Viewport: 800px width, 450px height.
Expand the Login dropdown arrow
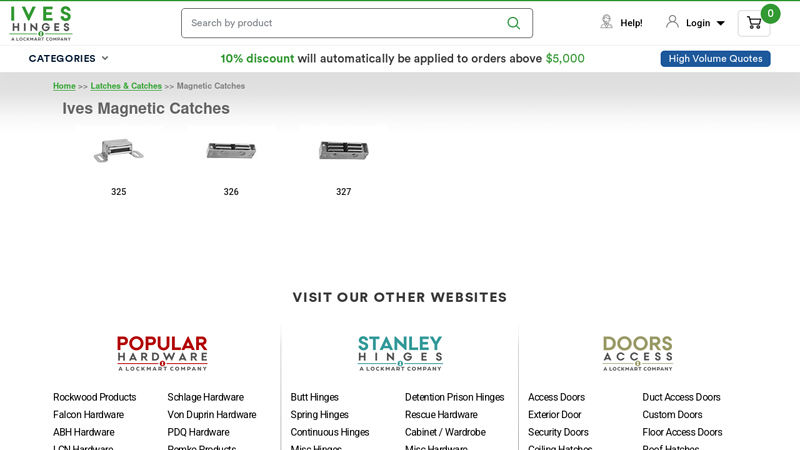pos(720,23)
